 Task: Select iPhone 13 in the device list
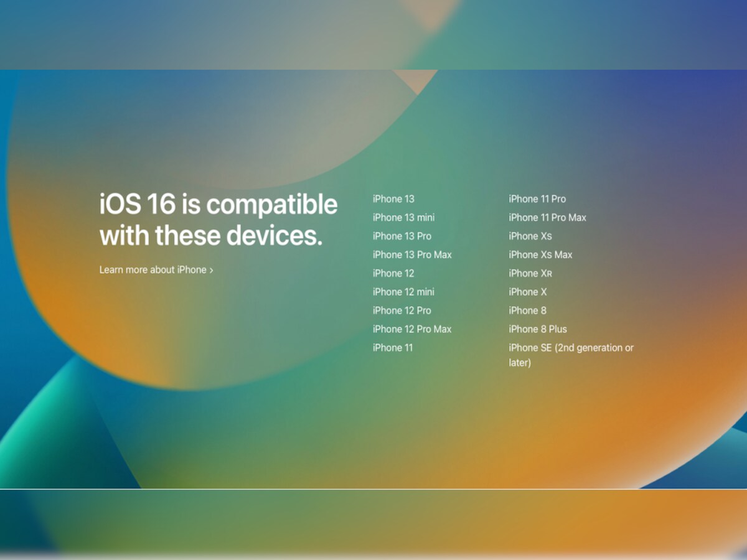393,199
